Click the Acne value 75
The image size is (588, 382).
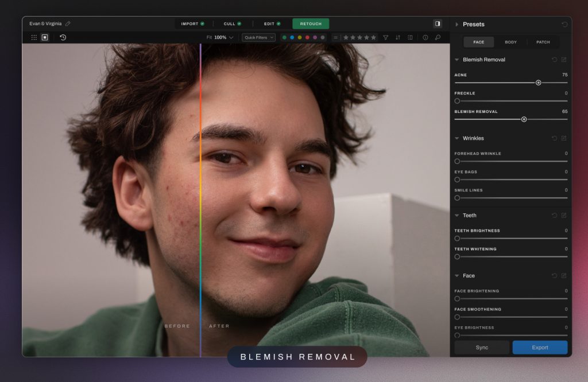[x=565, y=75]
